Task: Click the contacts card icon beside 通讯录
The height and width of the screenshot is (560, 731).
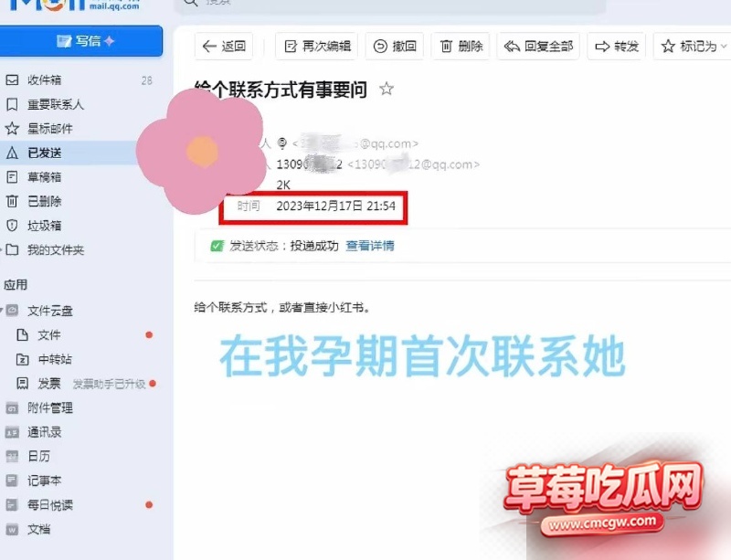Action: click(12, 433)
